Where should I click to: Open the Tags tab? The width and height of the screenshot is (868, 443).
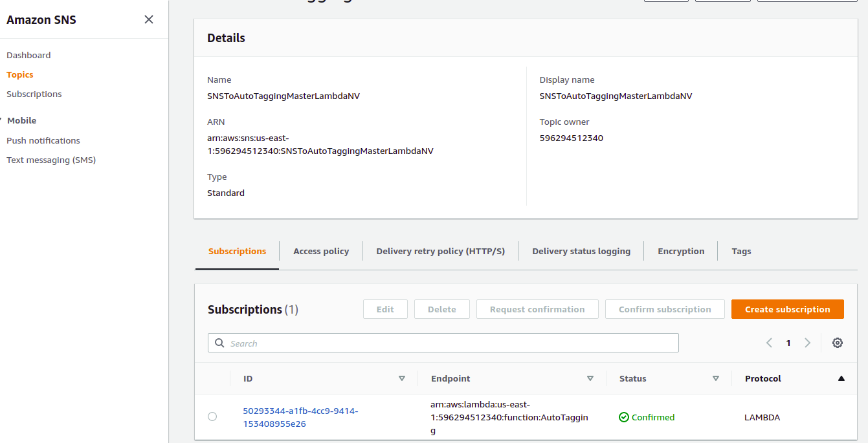click(741, 251)
